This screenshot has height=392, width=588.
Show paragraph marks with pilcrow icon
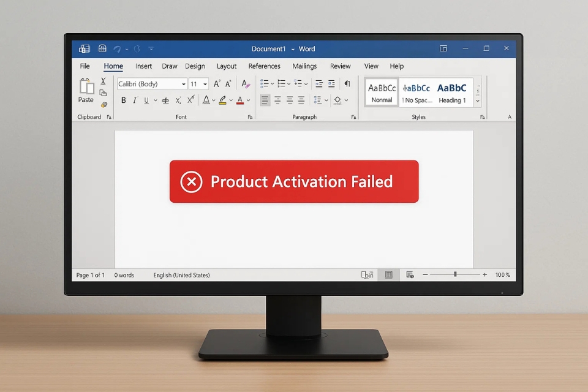347,84
